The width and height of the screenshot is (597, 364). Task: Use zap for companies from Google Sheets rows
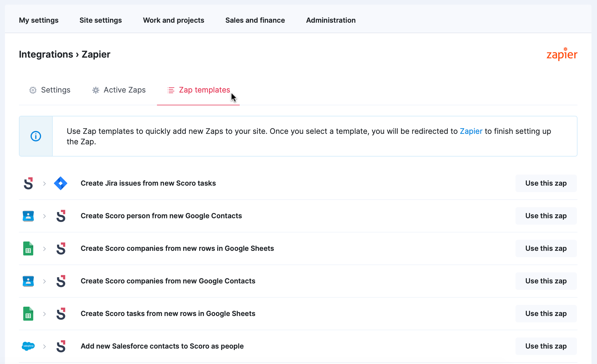click(x=546, y=248)
